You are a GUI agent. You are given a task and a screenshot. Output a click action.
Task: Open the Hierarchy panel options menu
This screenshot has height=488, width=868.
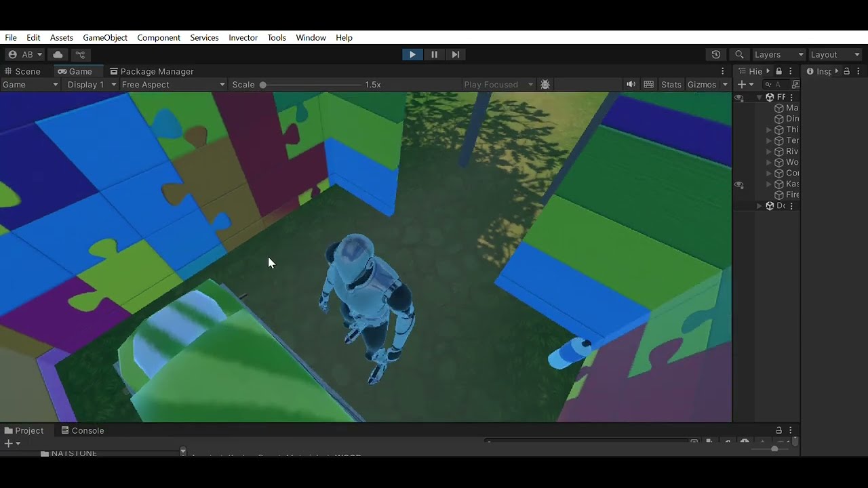791,71
